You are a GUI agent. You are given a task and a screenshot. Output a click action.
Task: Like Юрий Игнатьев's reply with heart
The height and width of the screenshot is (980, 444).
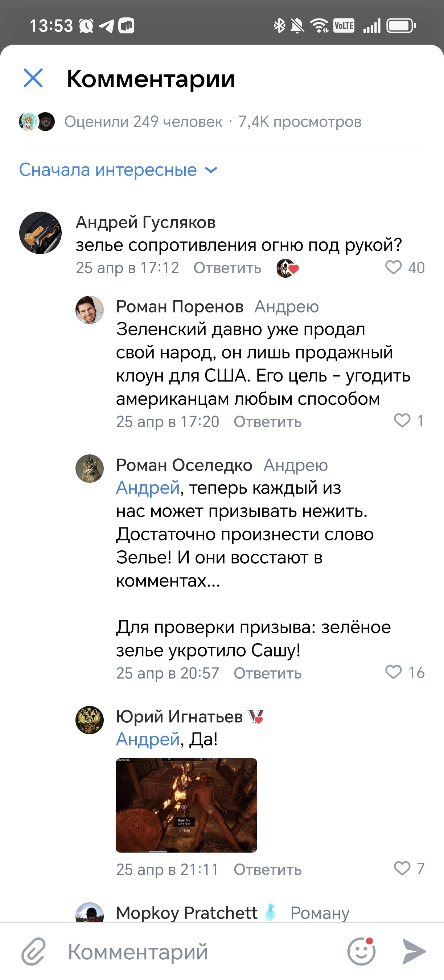pyautogui.click(x=402, y=869)
